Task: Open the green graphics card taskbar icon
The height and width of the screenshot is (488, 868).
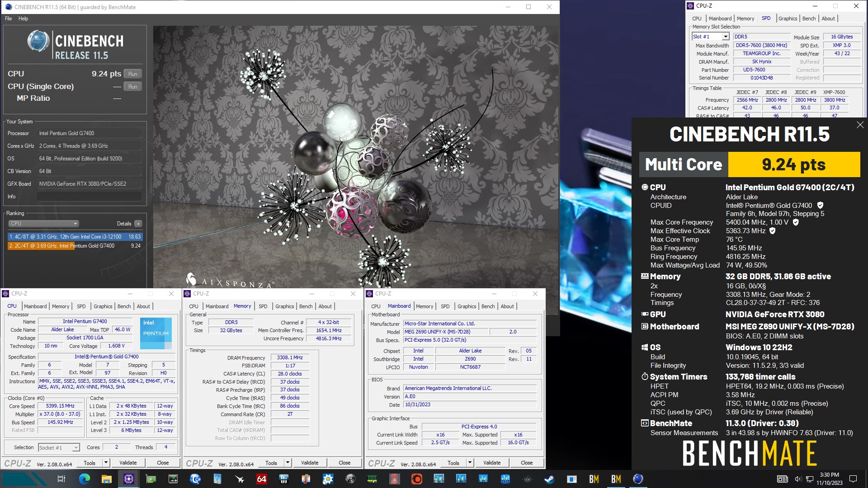Action: [151, 479]
